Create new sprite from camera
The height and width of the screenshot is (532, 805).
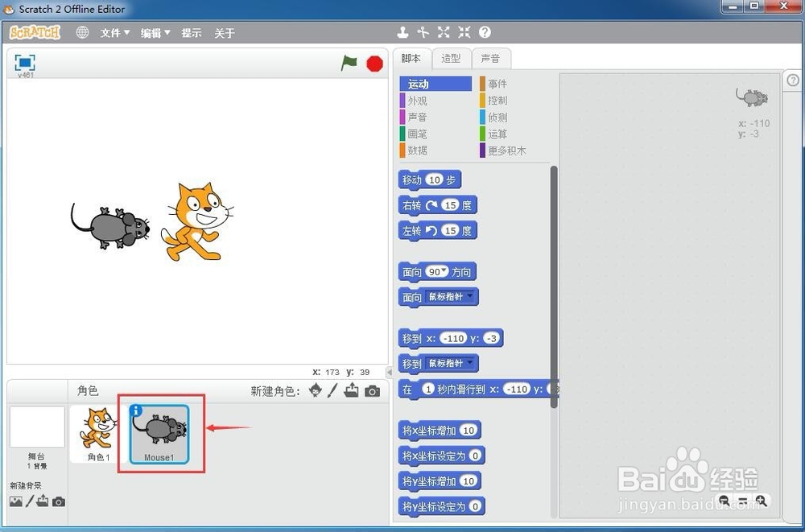(x=372, y=391)
